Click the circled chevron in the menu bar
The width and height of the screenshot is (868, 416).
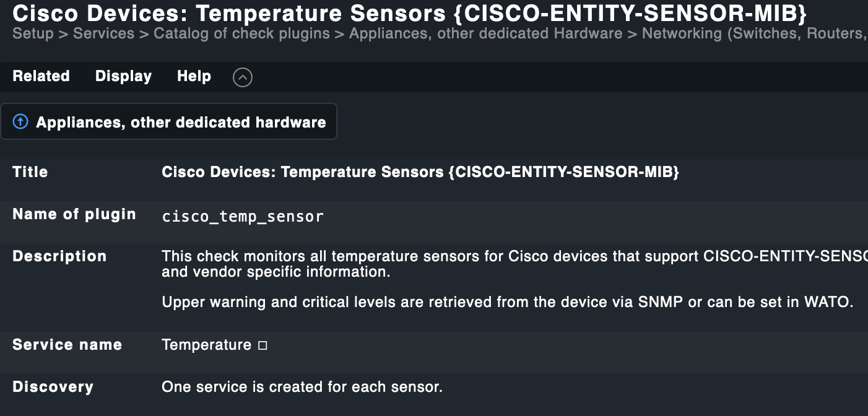[x=242, y=77]
